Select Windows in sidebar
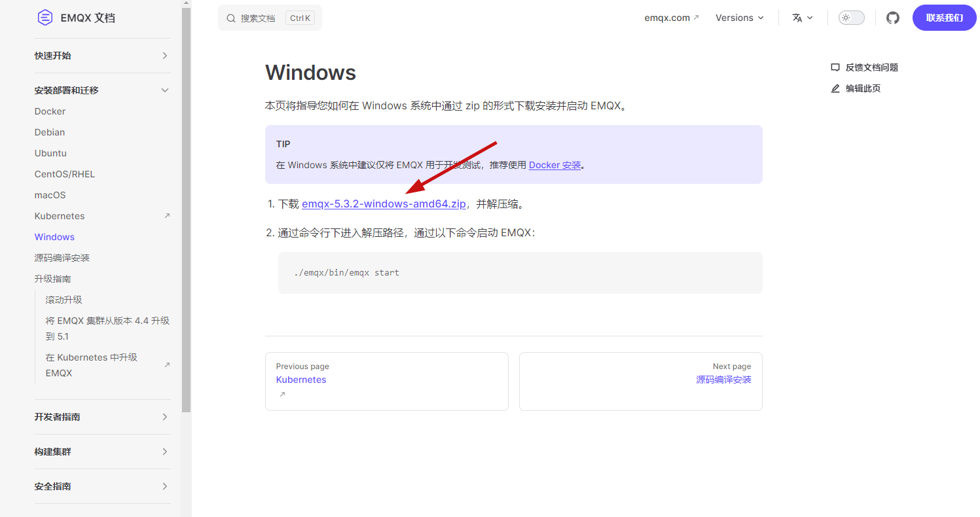This screenshot has height=517, width=980. (54, 237)
